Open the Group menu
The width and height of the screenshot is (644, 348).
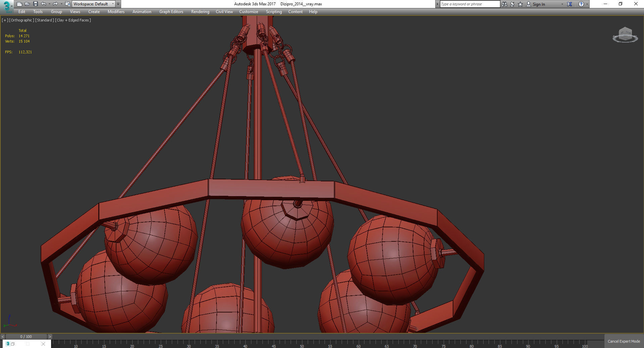(56, 12)
